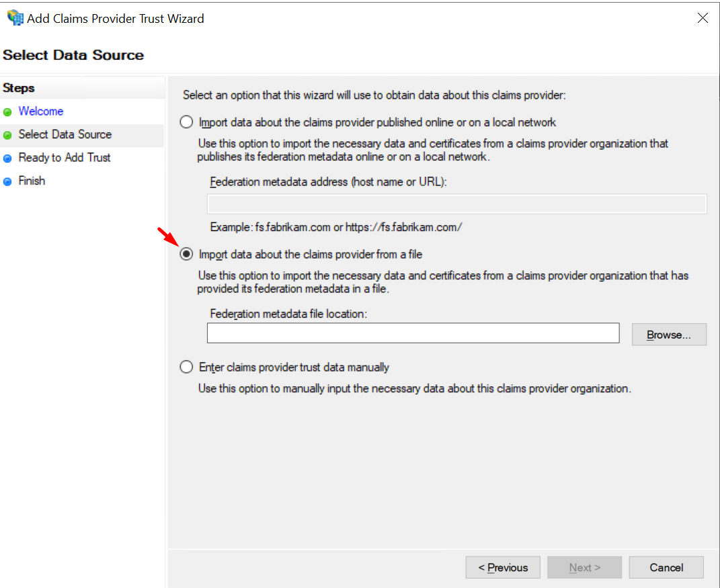Click the Next button

pyautogui.click(x=584, y=568)
